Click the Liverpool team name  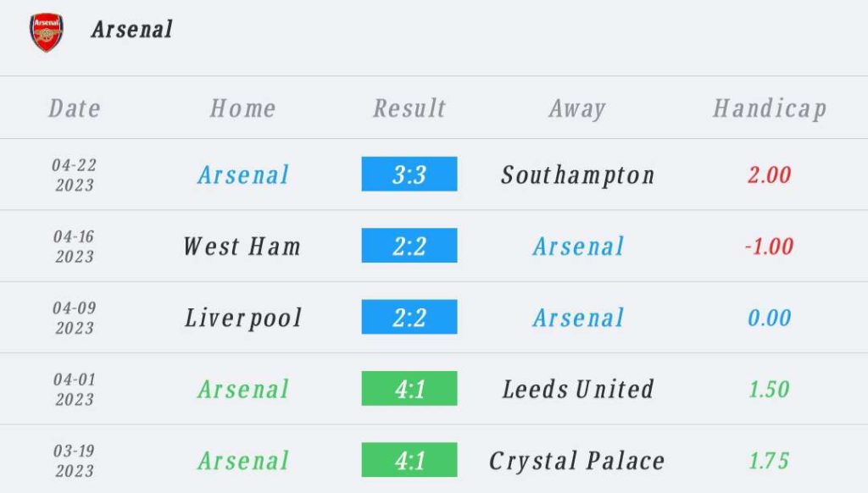(243, 318)
